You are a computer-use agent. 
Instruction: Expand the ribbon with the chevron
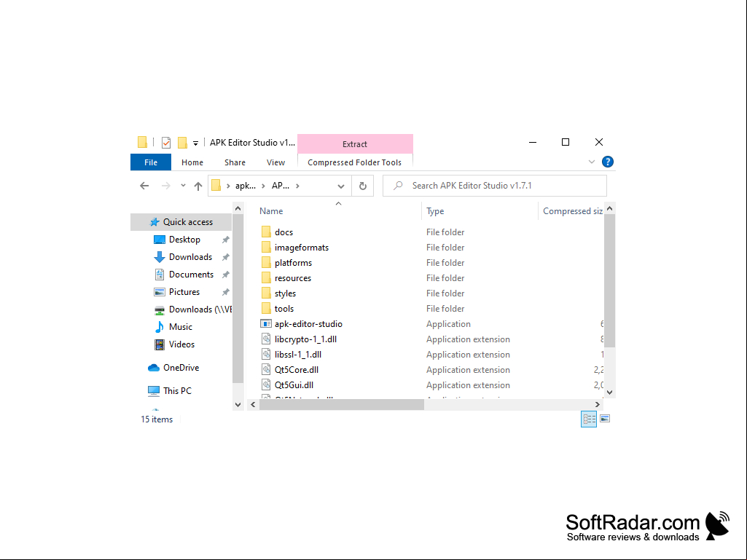(x=591, y=162)
